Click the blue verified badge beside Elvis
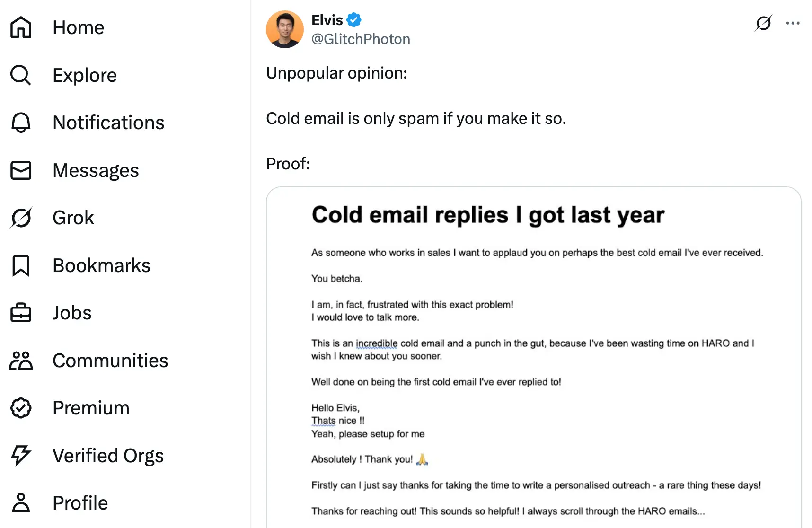 (x=354, y=20)
